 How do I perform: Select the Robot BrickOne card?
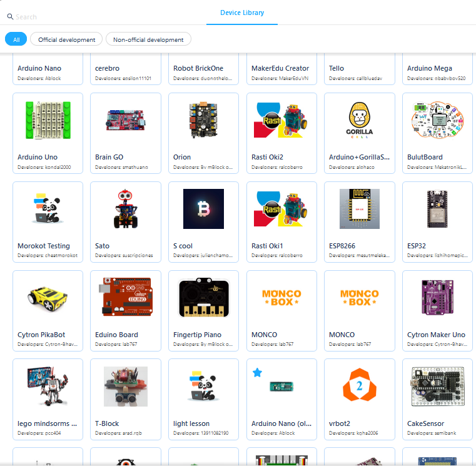(203, 69)
